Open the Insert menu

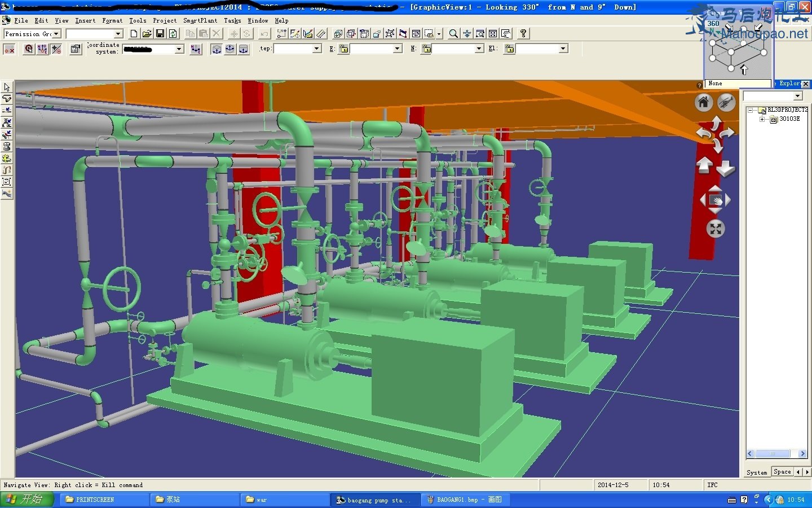point(85,20)
